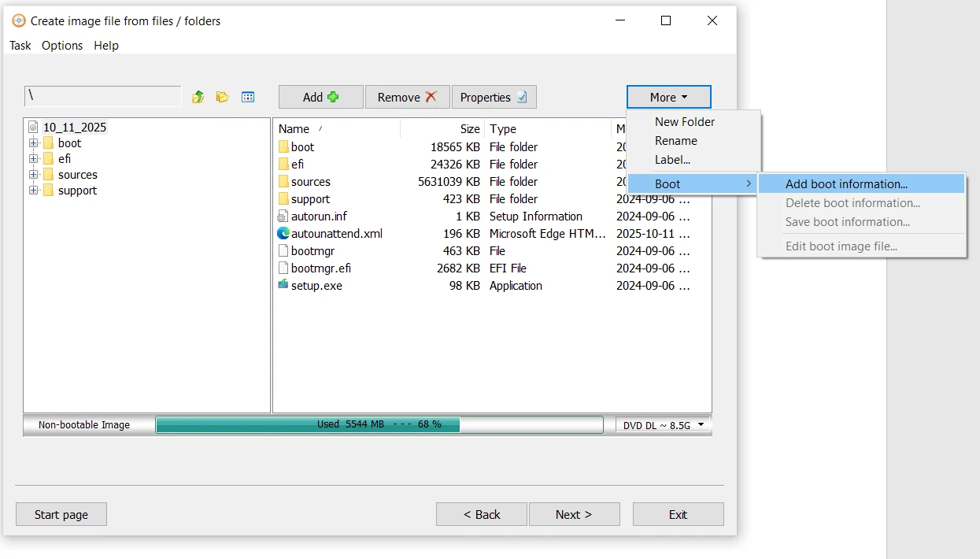Choose Add boot information from submenu
This screenshot has height=559, width=980.
tap(846, 184)
